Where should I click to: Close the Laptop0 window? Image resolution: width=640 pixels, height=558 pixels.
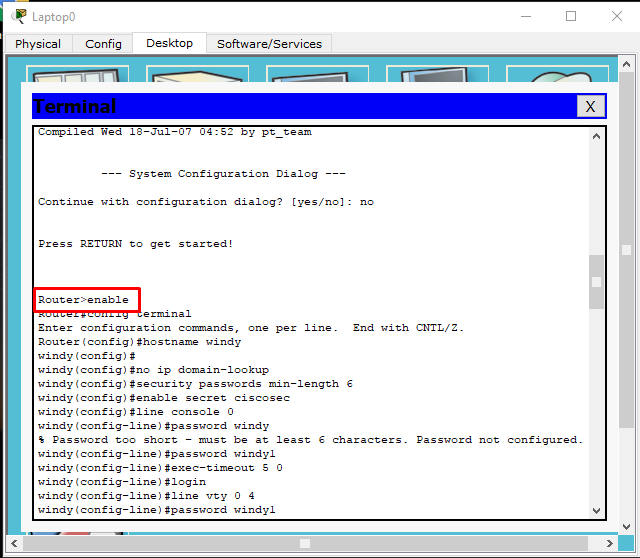617,16
